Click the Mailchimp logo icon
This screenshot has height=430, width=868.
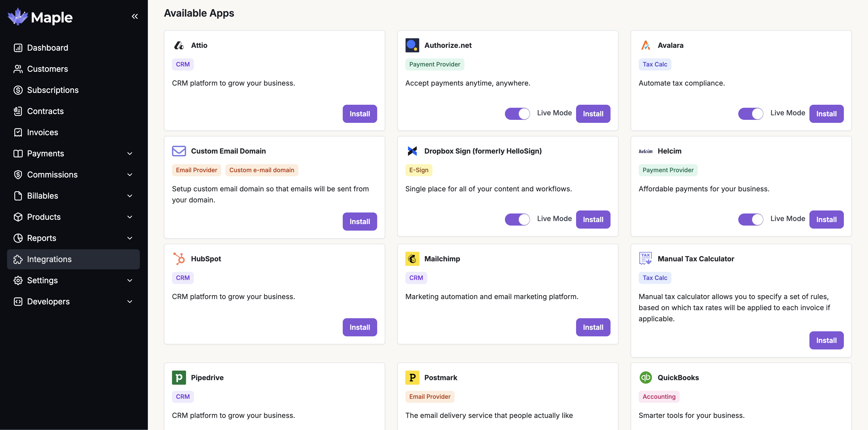pyautogui.click(x=412, y=259)
